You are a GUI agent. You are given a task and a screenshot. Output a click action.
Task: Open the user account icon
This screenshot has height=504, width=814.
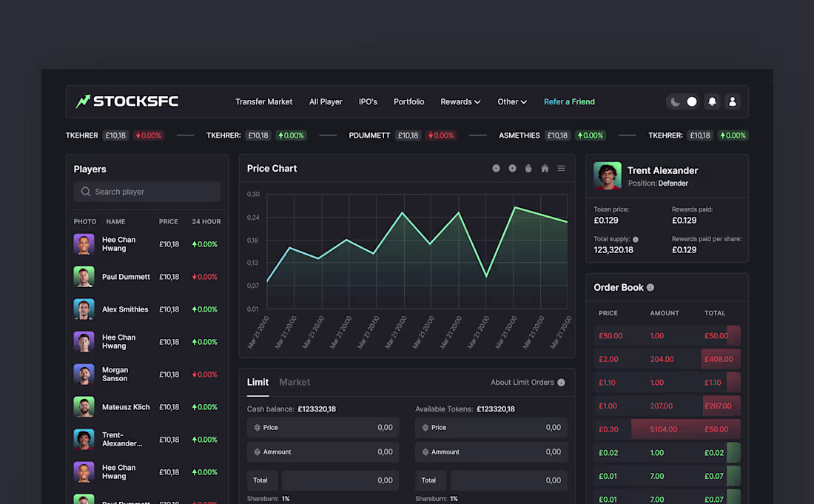click(733, 101)
